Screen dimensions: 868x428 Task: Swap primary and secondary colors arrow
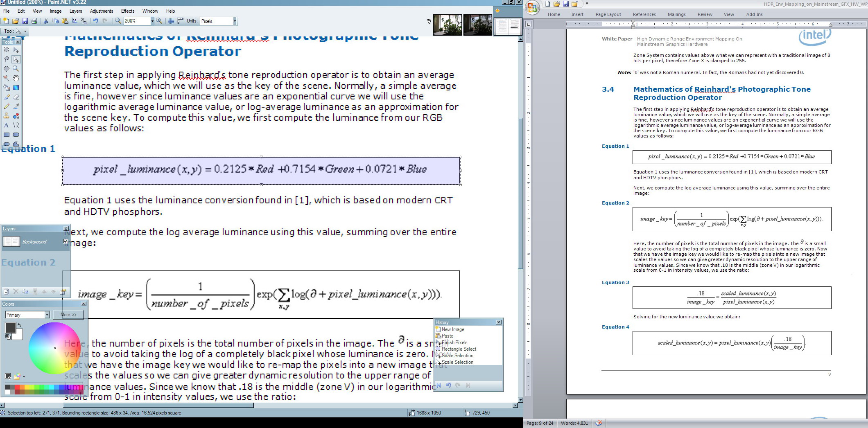19,325
